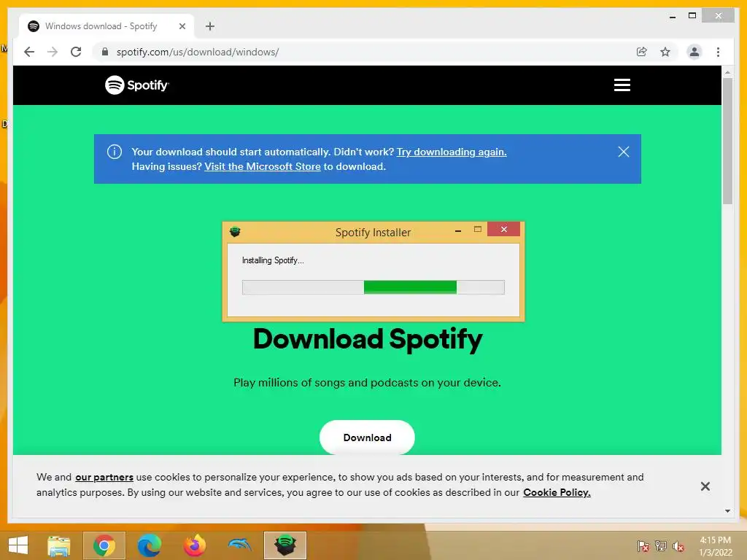Close the Windows download - Spotify tab
This screenshot has width=747, height=560.
point(182,26)
